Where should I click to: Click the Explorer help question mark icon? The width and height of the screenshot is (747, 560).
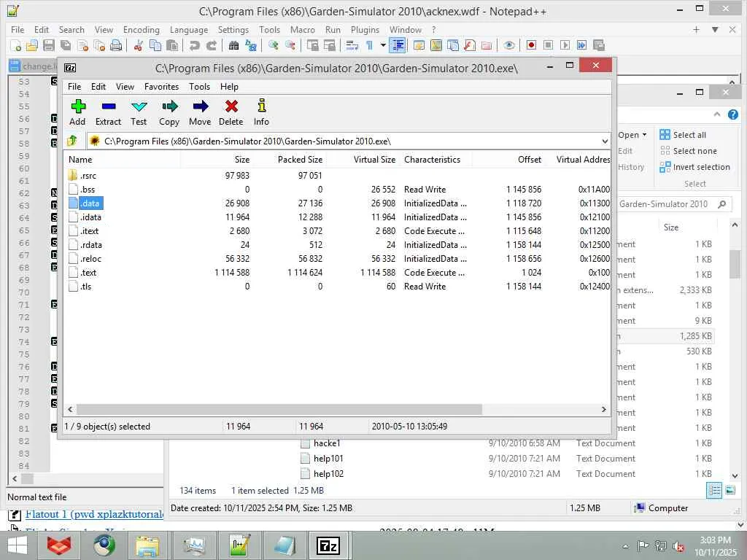coord(733,114)
